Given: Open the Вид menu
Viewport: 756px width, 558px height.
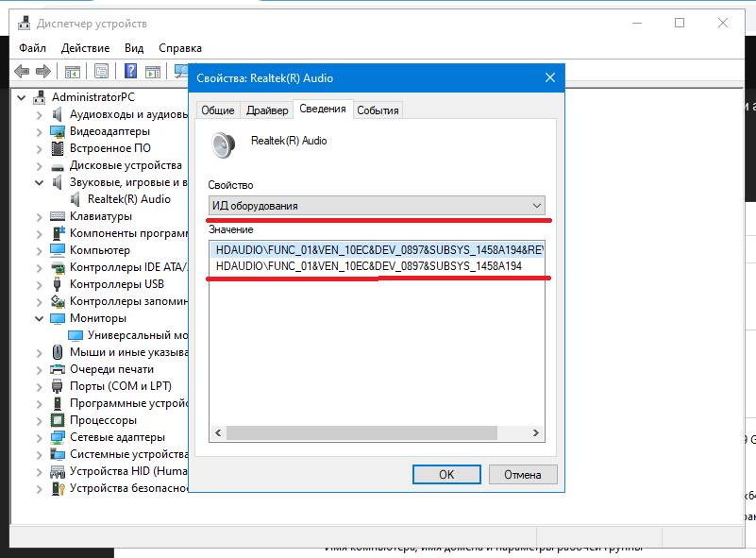Looking at the screenshot, I should point(134,48).
